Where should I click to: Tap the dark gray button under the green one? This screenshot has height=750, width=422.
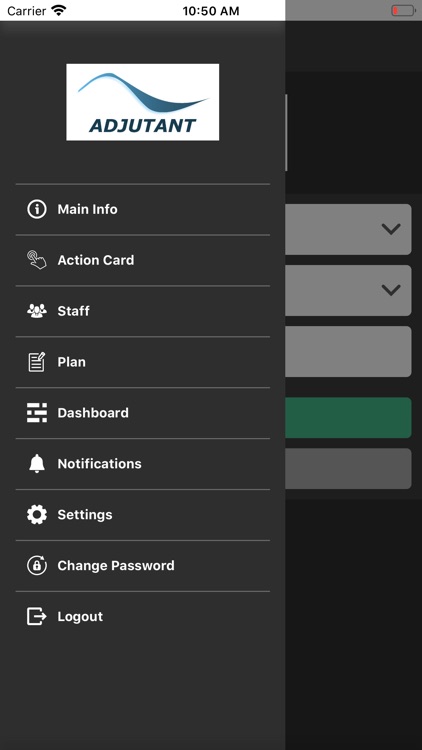click(x=348, y=468)
